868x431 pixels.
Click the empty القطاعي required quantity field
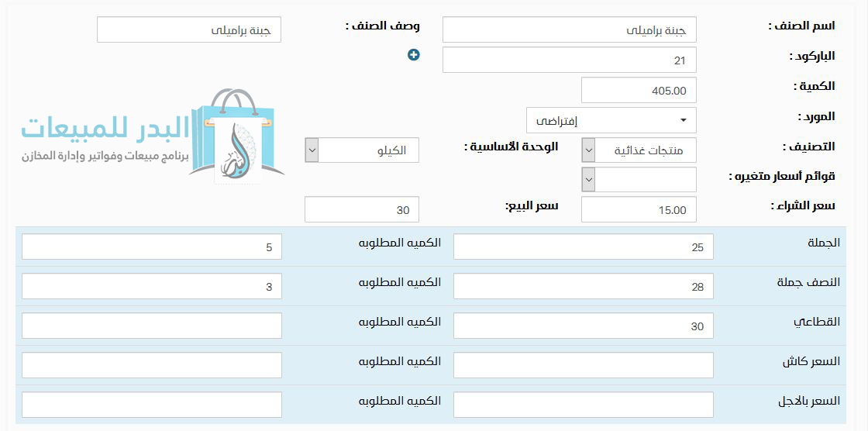(x=152, y=326)
